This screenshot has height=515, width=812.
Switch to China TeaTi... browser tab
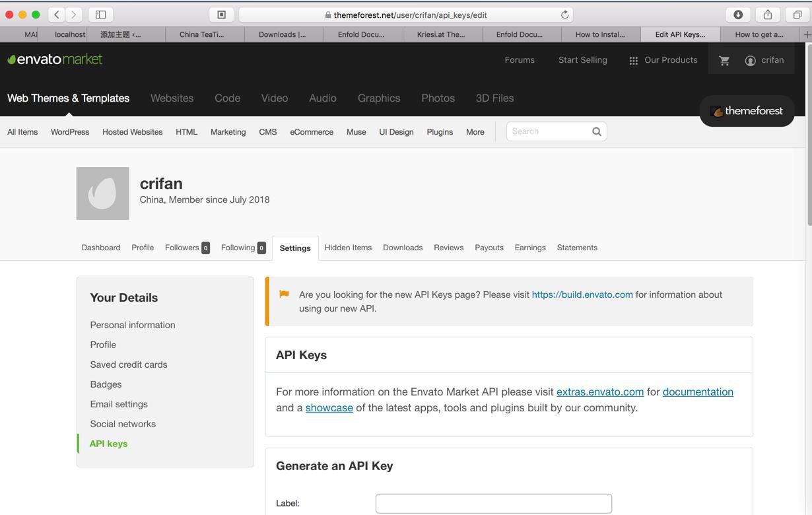pos(202,34)
